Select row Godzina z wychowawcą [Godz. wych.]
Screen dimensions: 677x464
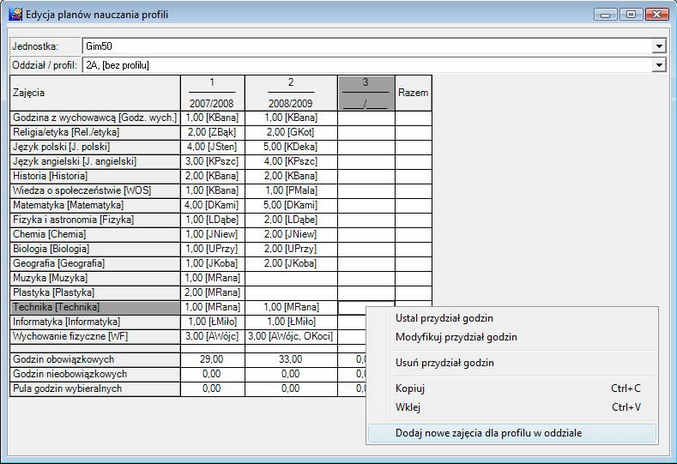(95, 118)
